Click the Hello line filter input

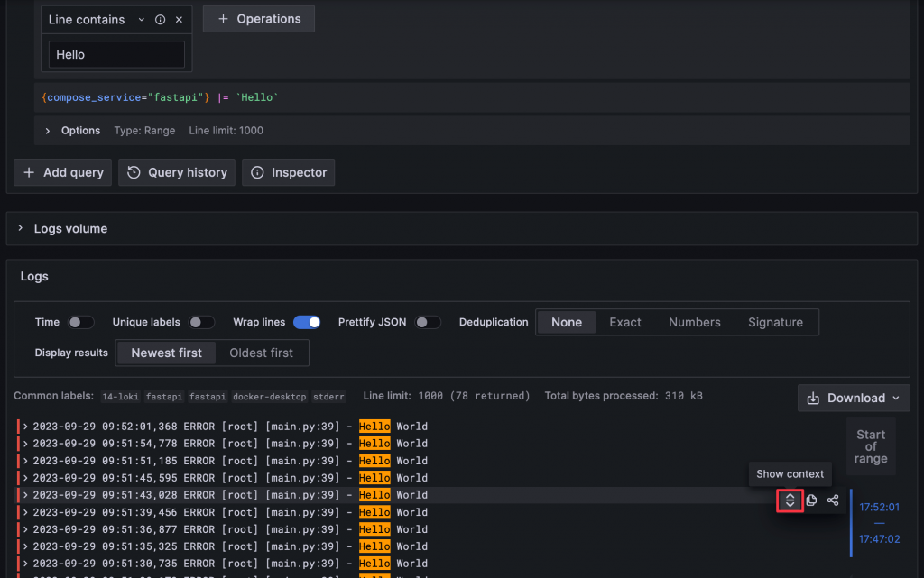pyautogui.click(x=116, y=55)
